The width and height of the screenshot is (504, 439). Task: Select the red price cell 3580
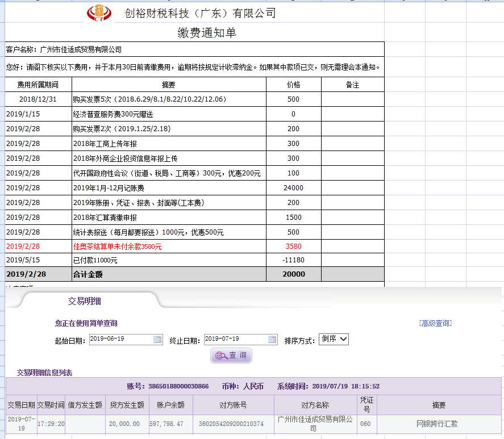(x=293, y=246)
